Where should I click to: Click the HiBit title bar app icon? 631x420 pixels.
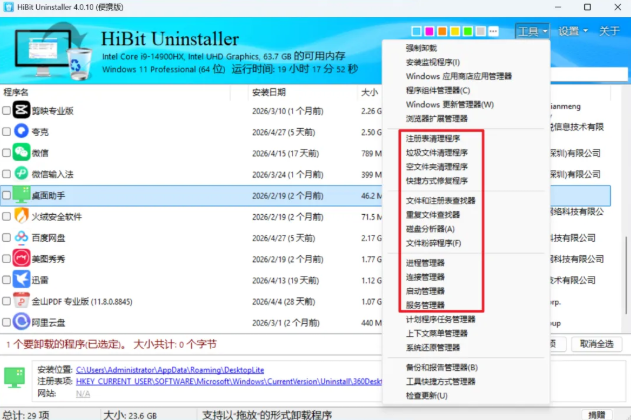coord(8,7)
